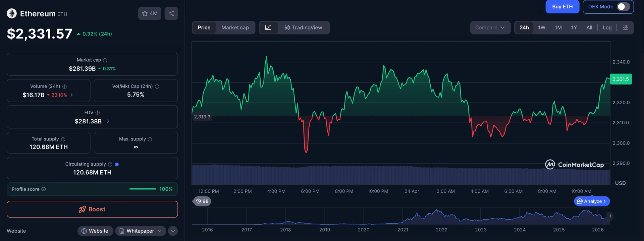Show Max. supply info icon
The height and width of the screenshot is (241, 644).
(150, 139)
